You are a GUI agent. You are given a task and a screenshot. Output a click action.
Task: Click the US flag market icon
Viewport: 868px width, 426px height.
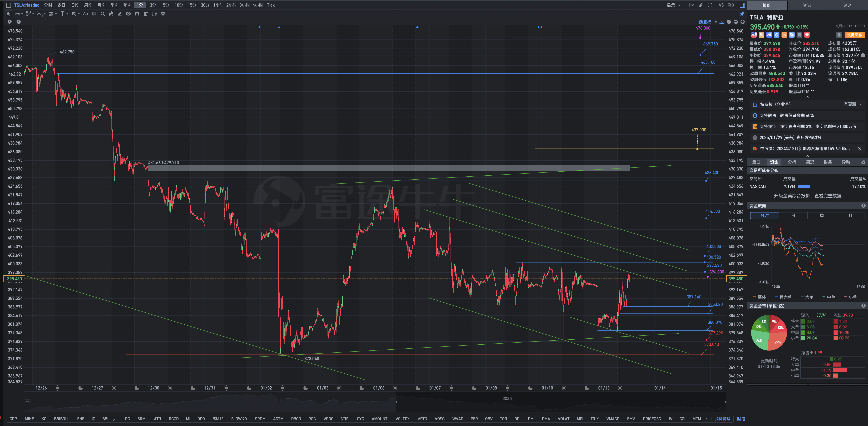coord(754,35)
